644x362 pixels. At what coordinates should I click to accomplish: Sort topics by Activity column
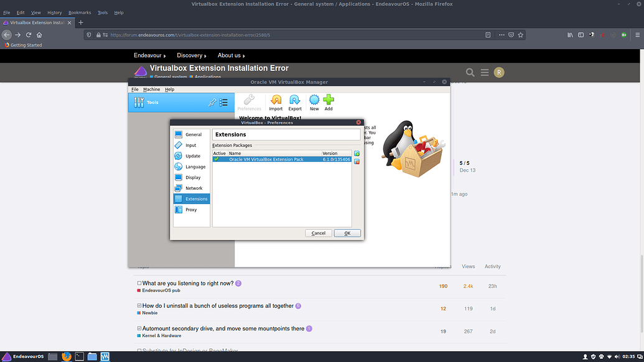pos(492,266)
